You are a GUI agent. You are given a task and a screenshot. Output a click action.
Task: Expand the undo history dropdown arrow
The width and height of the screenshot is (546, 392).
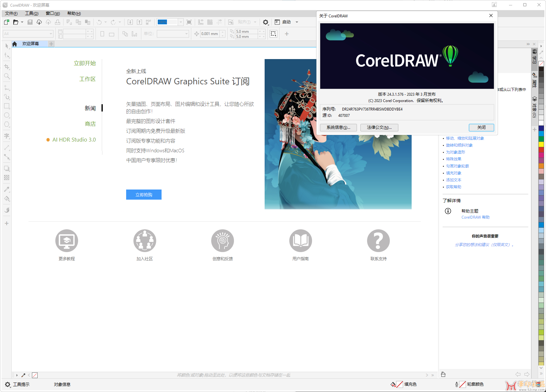(106, 22)
